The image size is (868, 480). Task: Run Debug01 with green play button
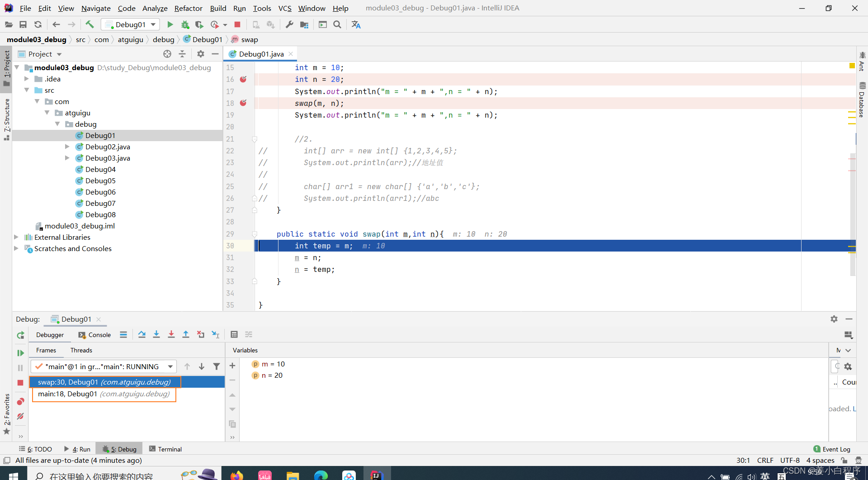[170, 24]
